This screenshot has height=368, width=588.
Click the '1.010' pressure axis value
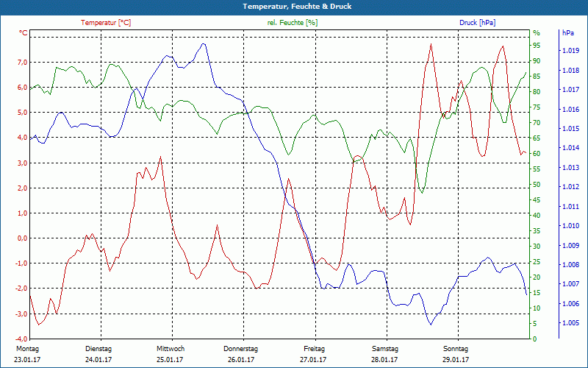tap(571, 226)
